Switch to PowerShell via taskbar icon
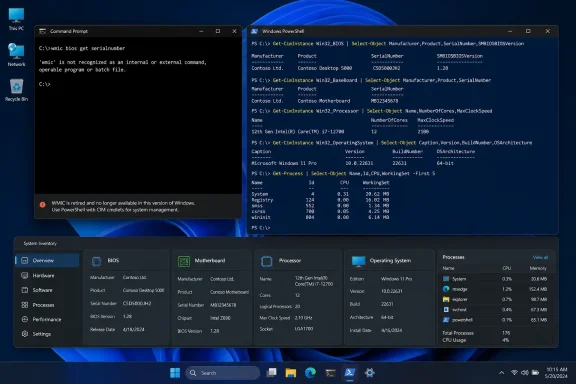The width and height of the screenshot is (576, 384). (x=350, y=373)
